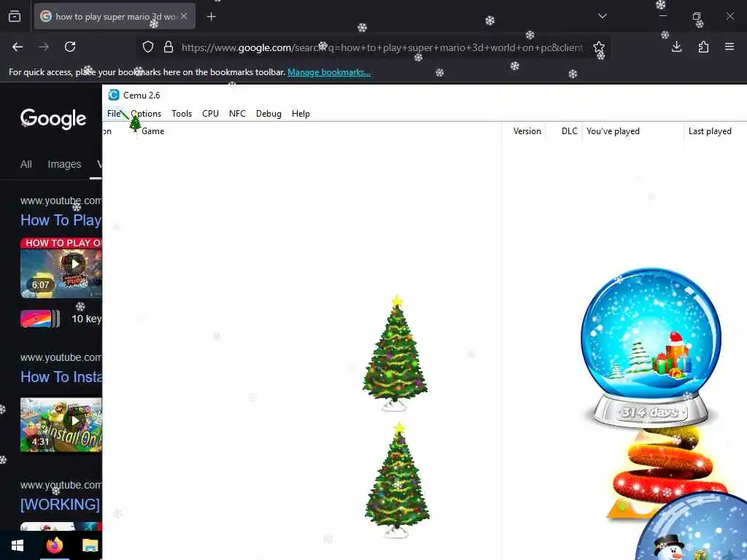
Task: Open the Options menu in Cemu
Action: coord(146,114)
